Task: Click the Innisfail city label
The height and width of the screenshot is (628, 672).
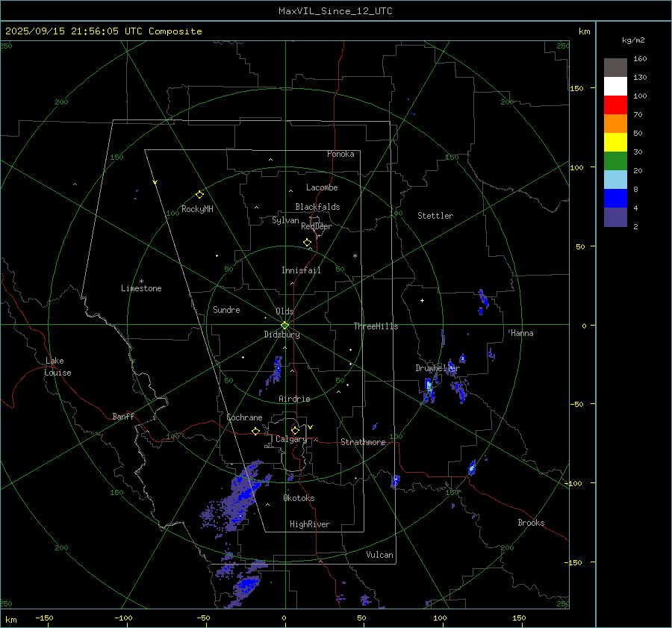Action: (x=302, y=270)
